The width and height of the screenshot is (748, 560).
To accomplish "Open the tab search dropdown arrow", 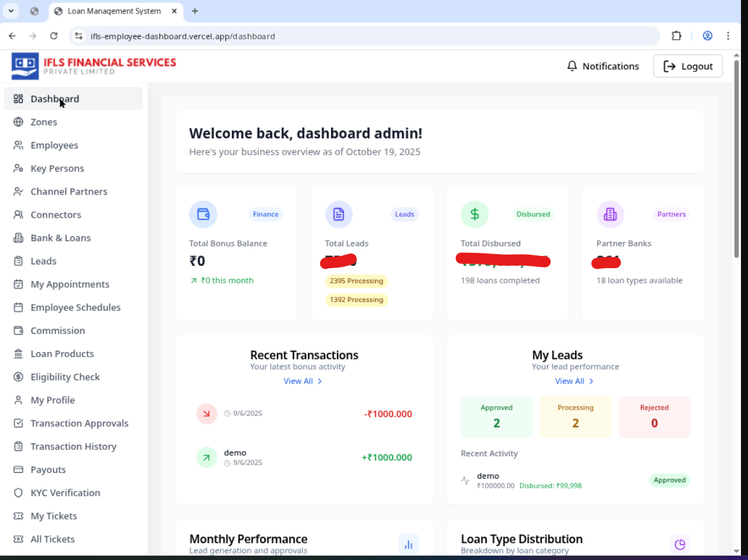I will pyautogui.click(x=11, y=11).
